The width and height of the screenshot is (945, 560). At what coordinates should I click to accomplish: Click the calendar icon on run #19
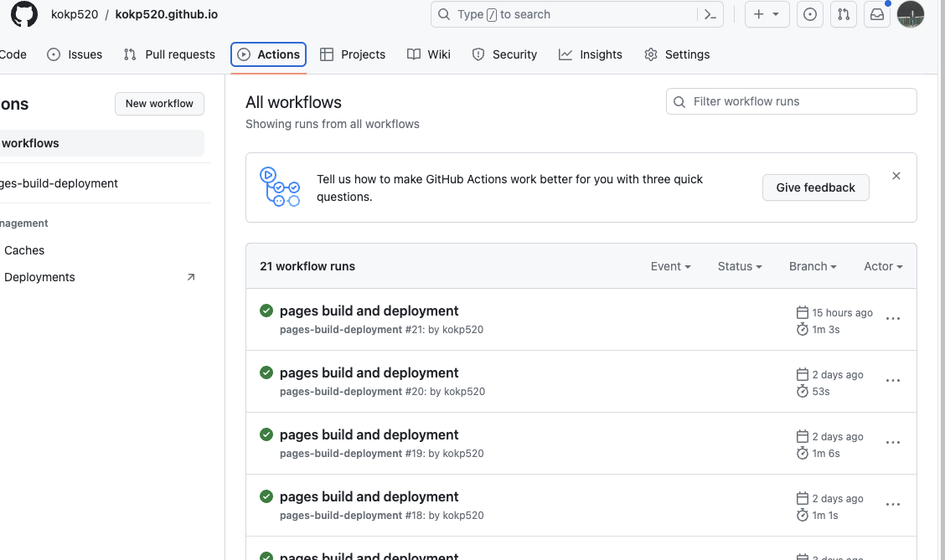click(803, 437)
